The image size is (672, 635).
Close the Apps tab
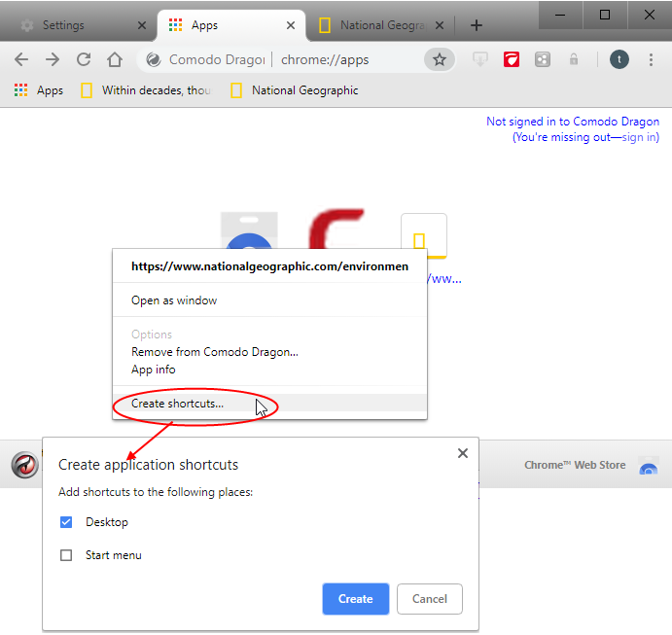tap(291, 25)
